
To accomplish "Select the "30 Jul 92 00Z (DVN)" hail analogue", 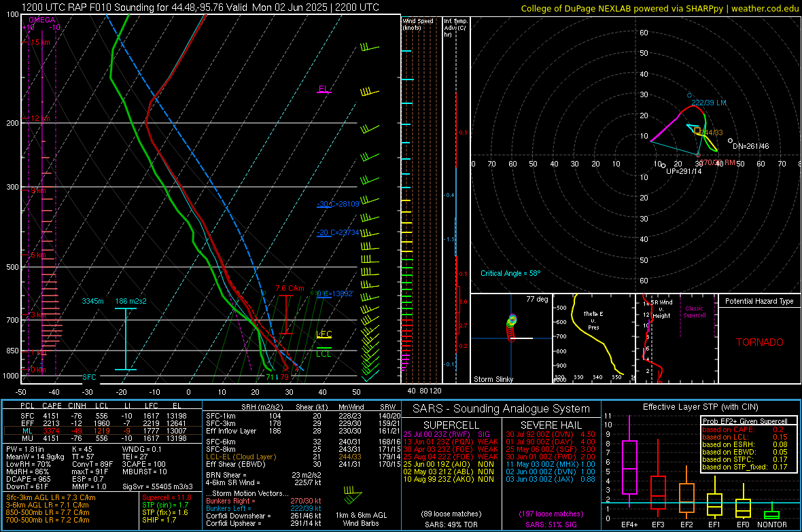I will point(551,434).
